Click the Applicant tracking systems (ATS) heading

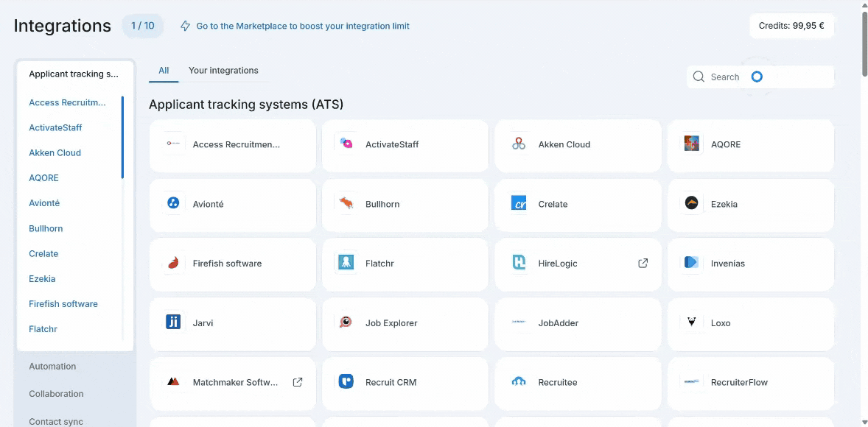(246, 104)
